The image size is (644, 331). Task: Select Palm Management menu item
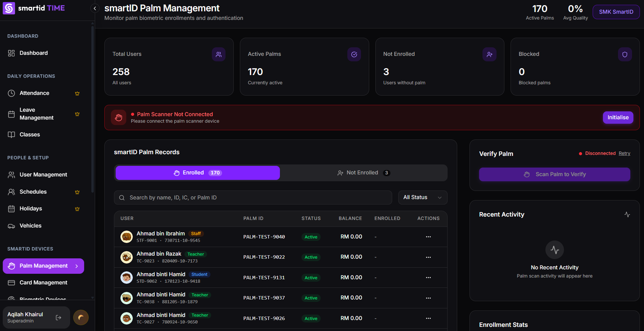click(43, 266)
